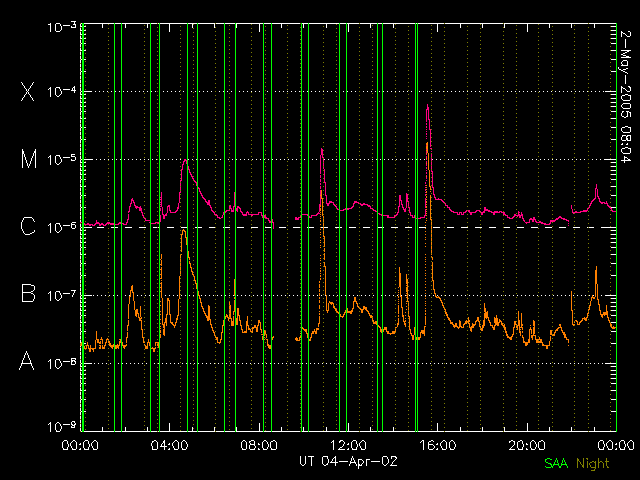The width and height of the screenshot is (640, 480).
Task: Click the M flare class label
Action: (x=29, y=159)
